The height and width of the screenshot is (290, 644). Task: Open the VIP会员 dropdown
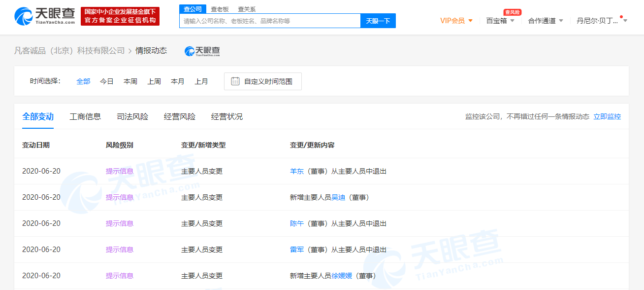456,21
